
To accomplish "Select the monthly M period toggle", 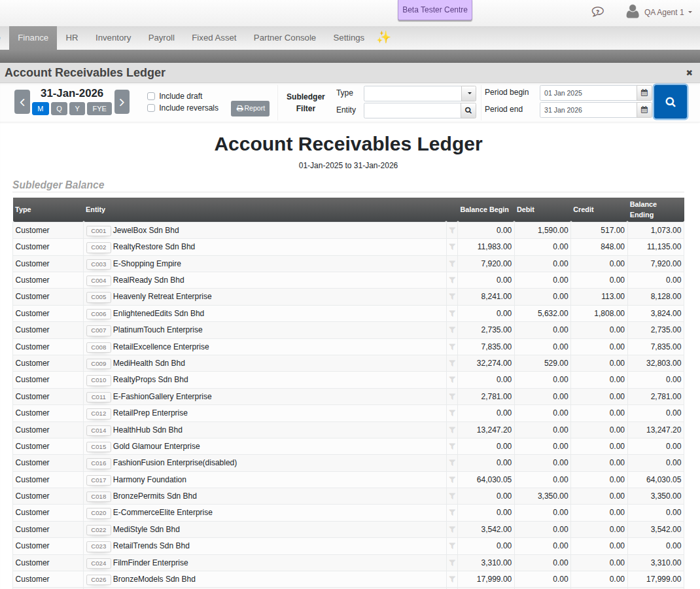I will [40, 109].
